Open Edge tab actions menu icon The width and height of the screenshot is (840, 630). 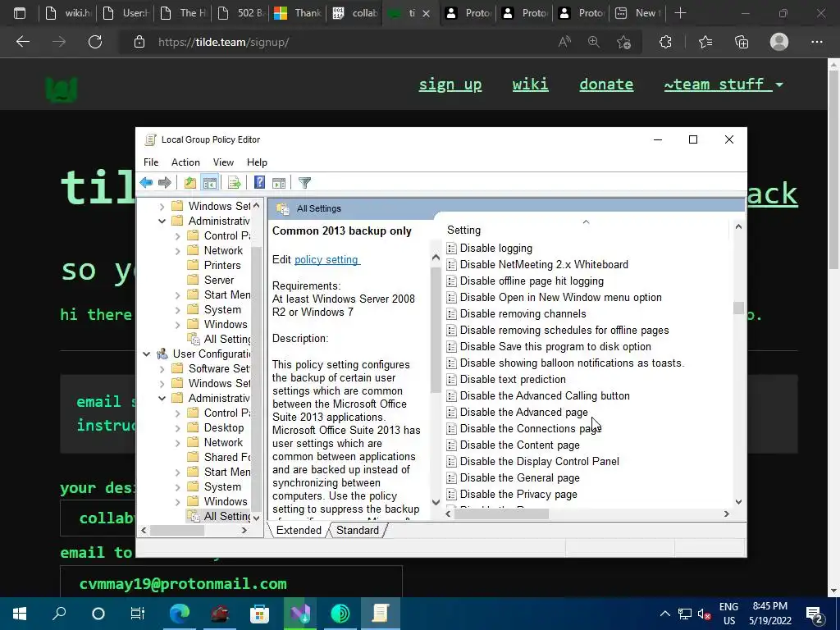(20, 13)
